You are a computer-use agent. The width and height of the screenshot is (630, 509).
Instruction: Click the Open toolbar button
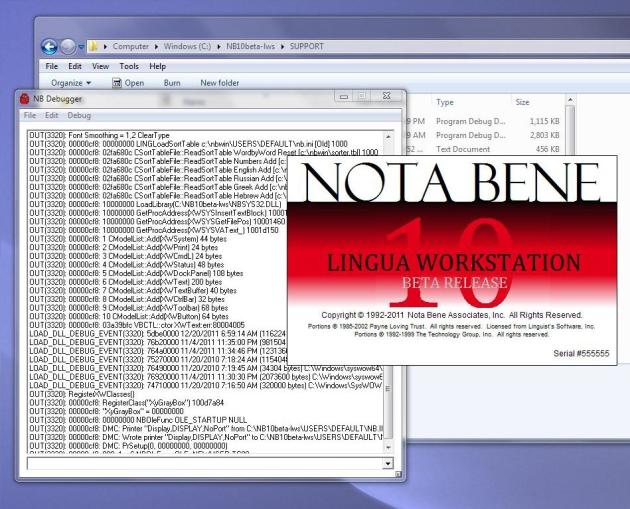tap(128, 83)
